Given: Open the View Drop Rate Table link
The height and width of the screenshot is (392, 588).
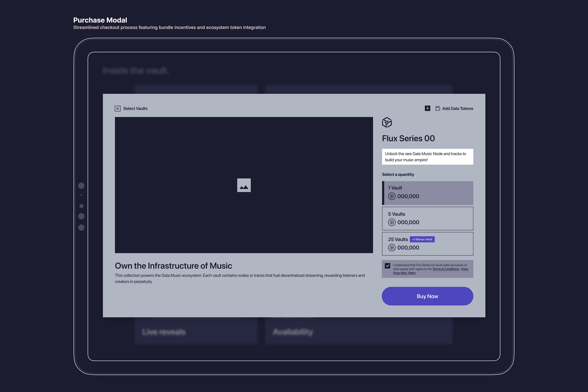Looking at the screenshot, I should coord(404,273).
